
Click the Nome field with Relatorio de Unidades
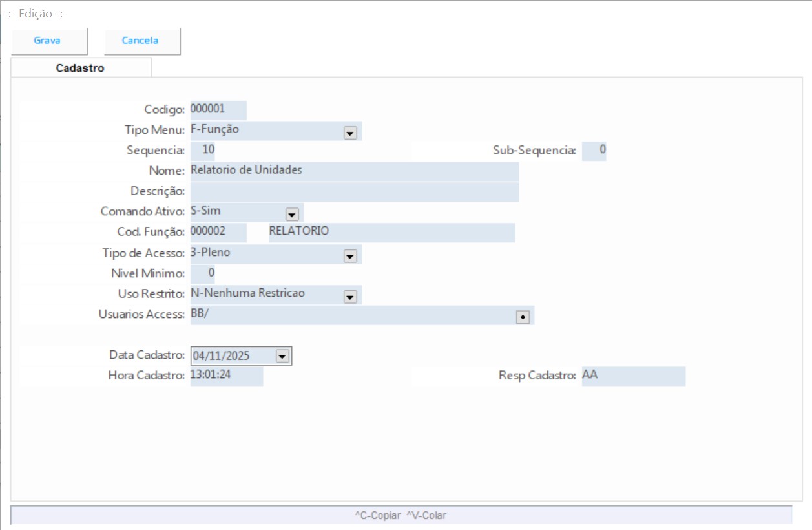pos(354,171)
